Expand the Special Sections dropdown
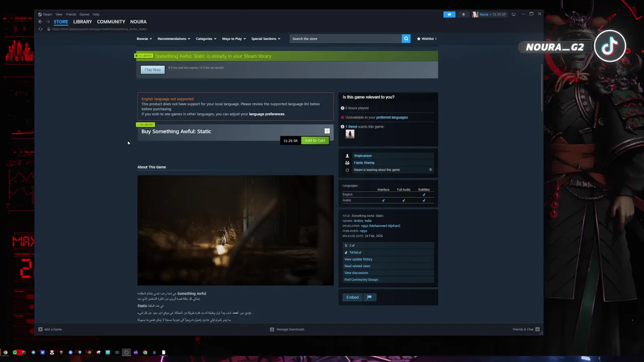The image size is (644, 362). pos(266,39)
